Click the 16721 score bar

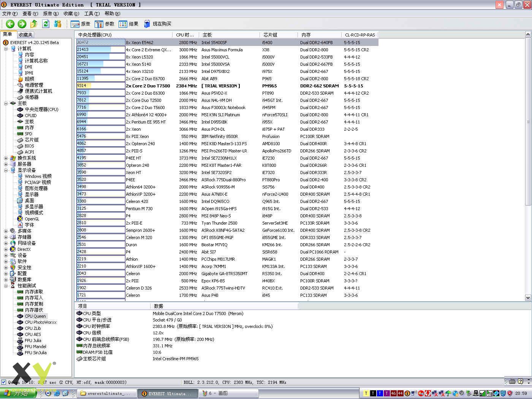point(101,64)
